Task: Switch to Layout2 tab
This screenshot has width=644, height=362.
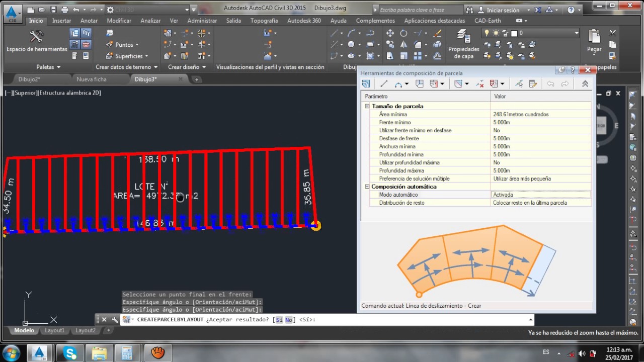Action: (86, 330)
